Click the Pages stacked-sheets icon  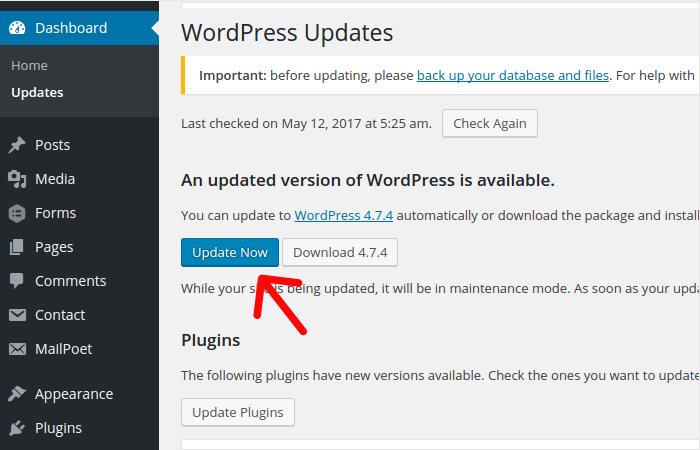pos(17,247)
